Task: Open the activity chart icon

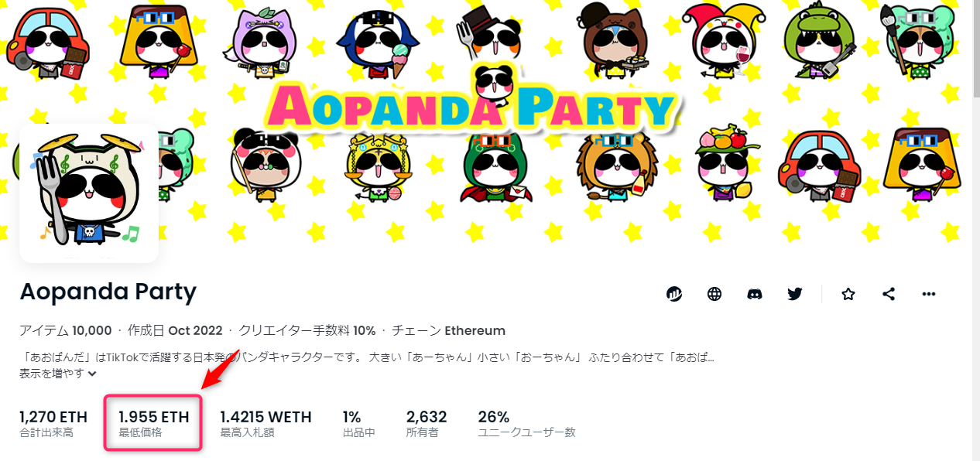Action: click(x=674, y=294)
